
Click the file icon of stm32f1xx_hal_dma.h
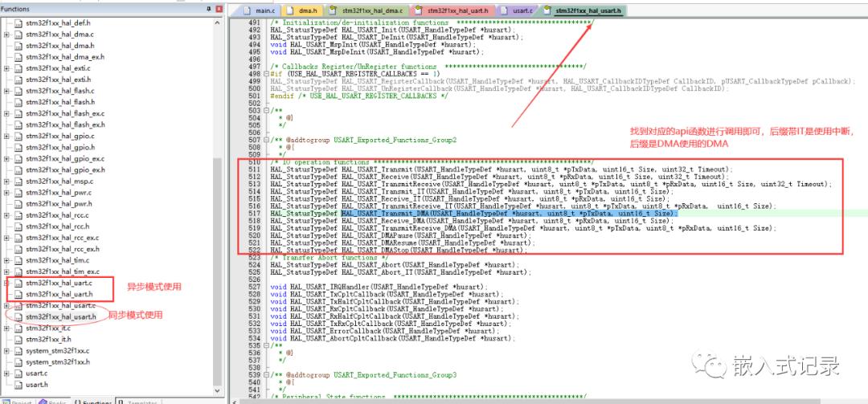[18, 46]
